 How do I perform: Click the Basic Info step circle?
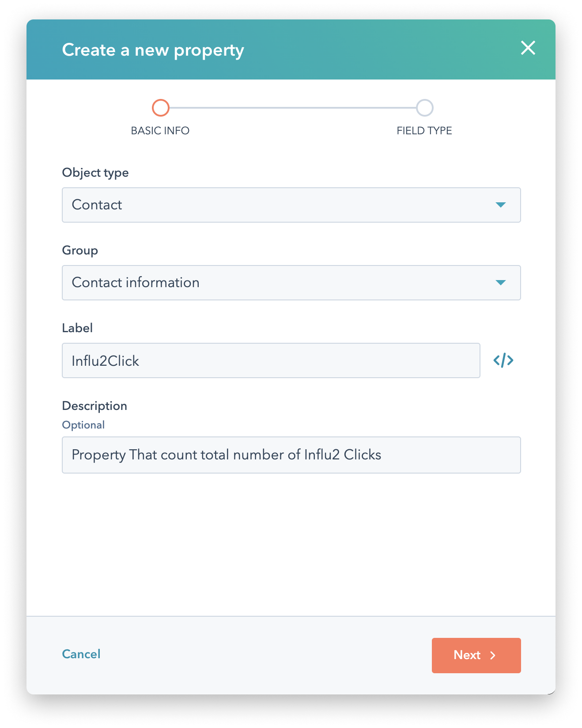pyautogui.click(x=161, y=108)
